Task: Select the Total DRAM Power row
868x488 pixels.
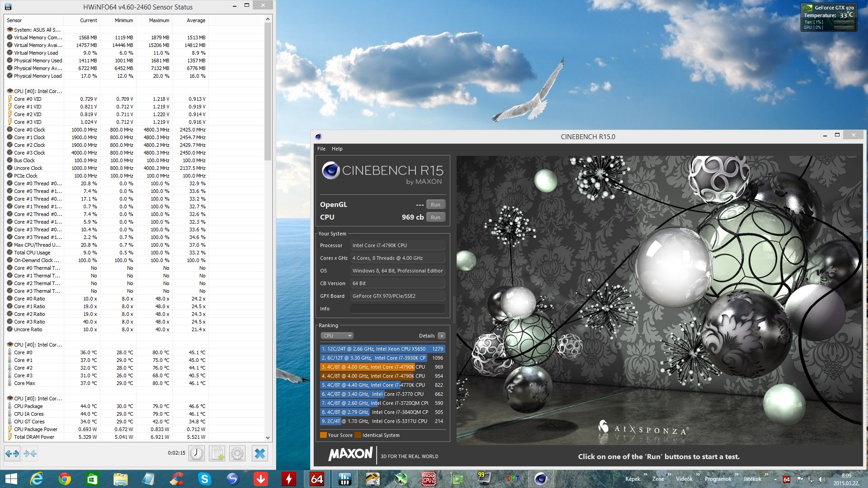Action: 134,437
